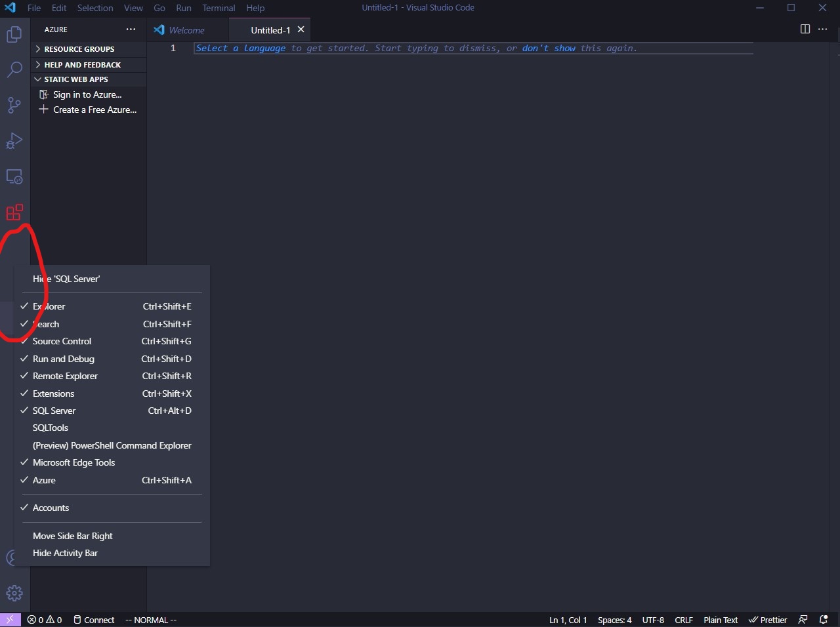Open the Remote Explorer icon
840x627 pixels.
coord(14,176)
